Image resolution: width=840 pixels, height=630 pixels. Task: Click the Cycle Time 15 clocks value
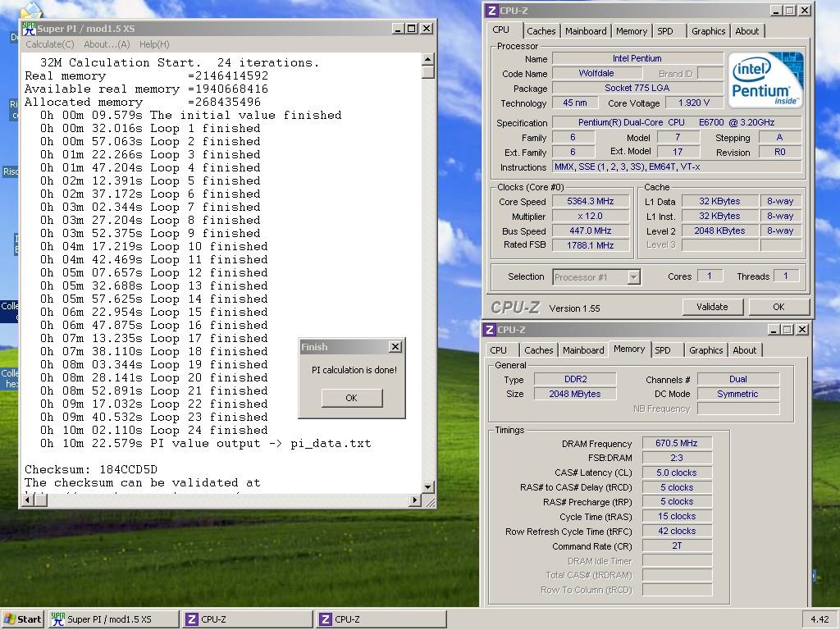[677, 517]
